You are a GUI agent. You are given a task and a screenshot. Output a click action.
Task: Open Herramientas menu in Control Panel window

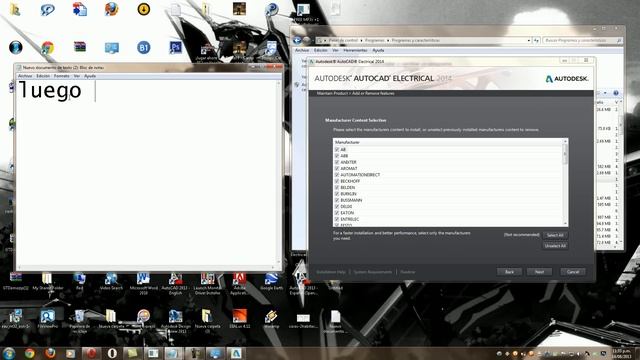coord(355,50)
